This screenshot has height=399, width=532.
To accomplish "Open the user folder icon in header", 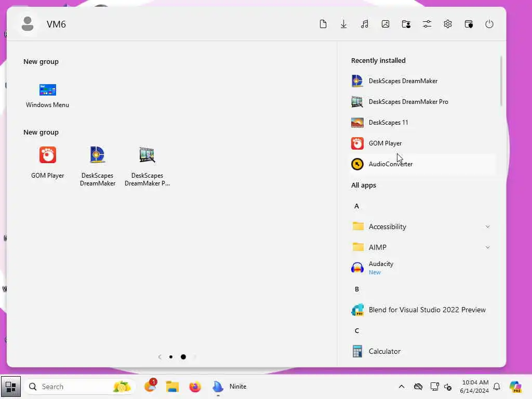I will click(x=406, y=24).
